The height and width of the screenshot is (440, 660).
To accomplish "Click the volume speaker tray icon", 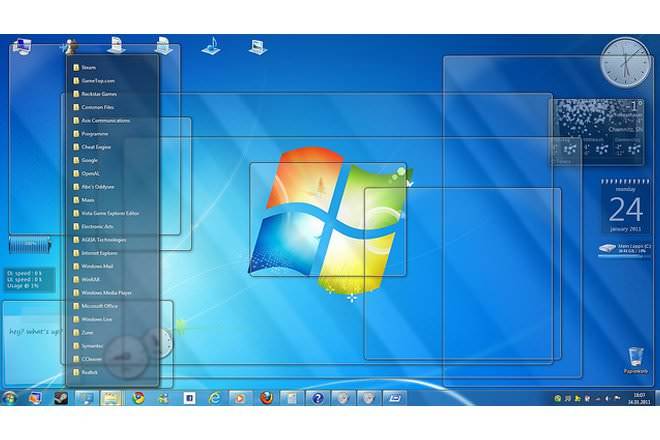I will tap(607, 398).
